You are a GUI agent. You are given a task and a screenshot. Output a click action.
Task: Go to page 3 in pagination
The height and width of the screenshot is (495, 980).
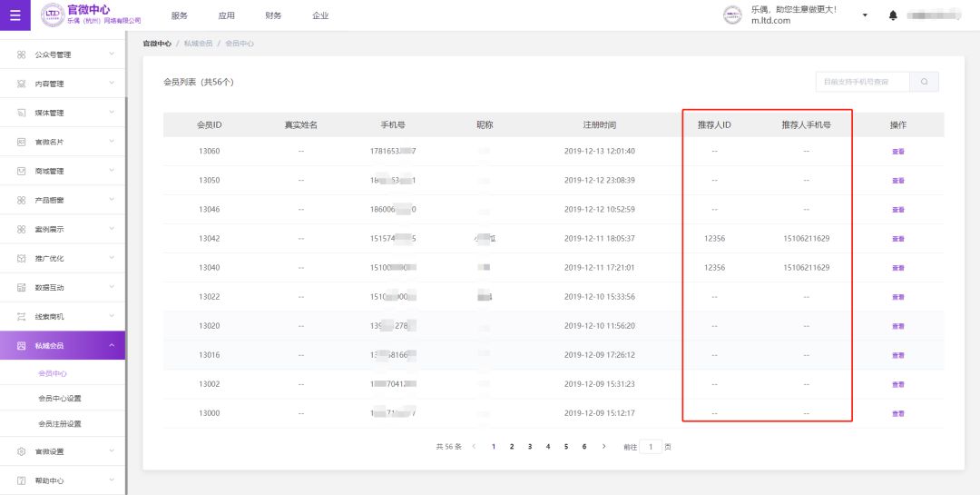tap(530, 447)
